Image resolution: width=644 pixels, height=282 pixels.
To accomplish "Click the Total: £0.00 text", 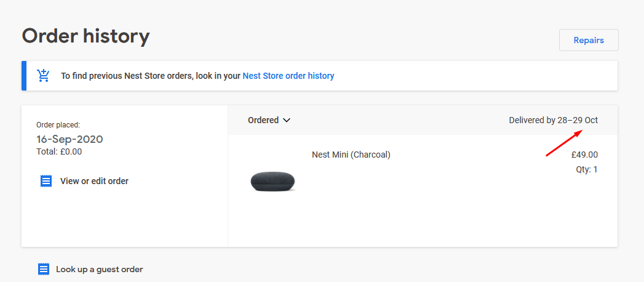I will [x=59, y=151].
